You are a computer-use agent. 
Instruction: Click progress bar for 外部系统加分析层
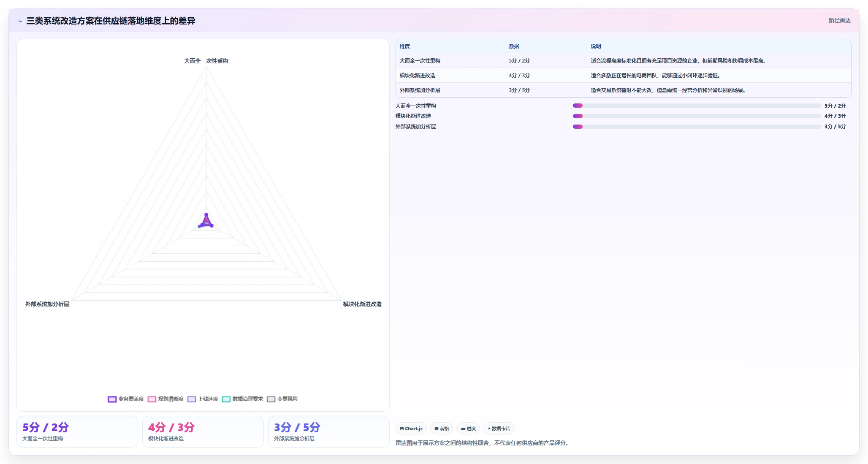point(697,127)
